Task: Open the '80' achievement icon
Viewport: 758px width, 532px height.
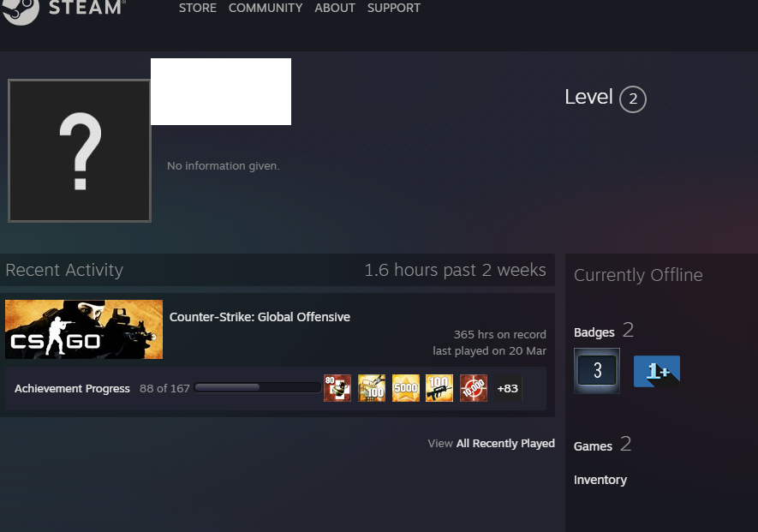Action: [337, 388]
